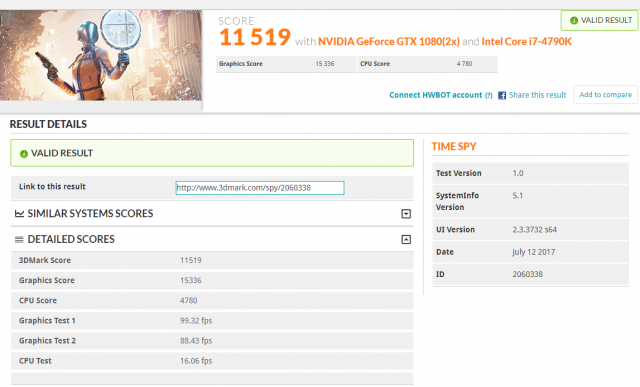The height and width of the screenshot is (387, 640).
Task: Click the green VALID RESULT banner in details
Action: tap(212, 153)
